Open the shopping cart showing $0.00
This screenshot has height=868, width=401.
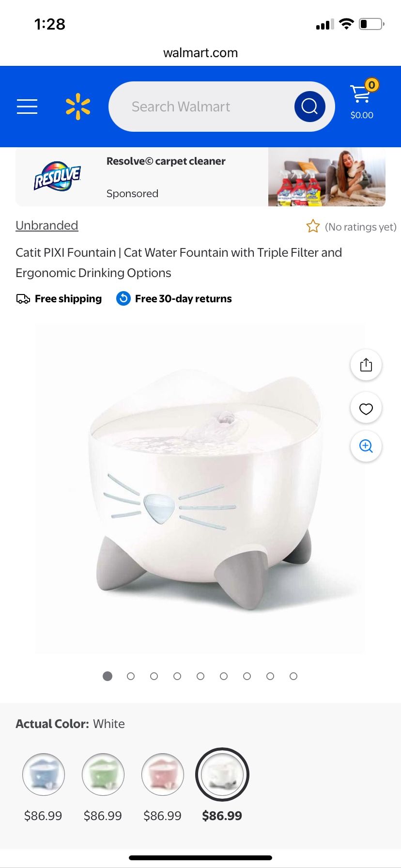pos(362,99)
